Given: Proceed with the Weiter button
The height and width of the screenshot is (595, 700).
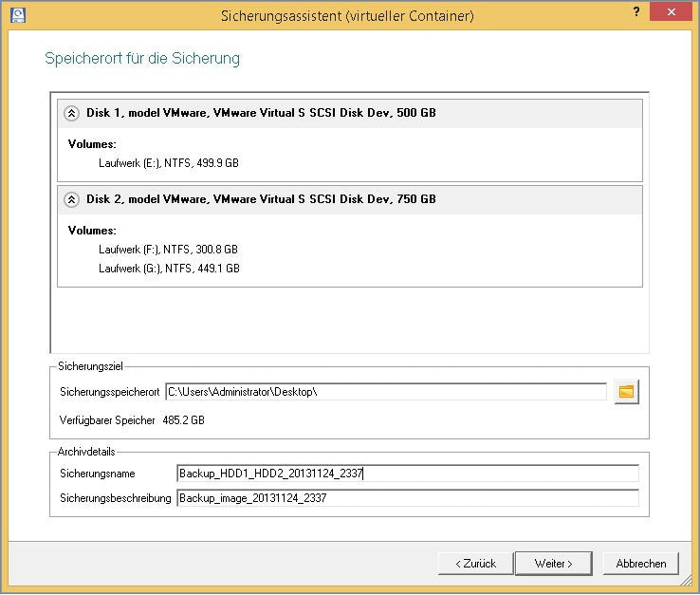Looking at the screenshot, I should click(554, 564).
